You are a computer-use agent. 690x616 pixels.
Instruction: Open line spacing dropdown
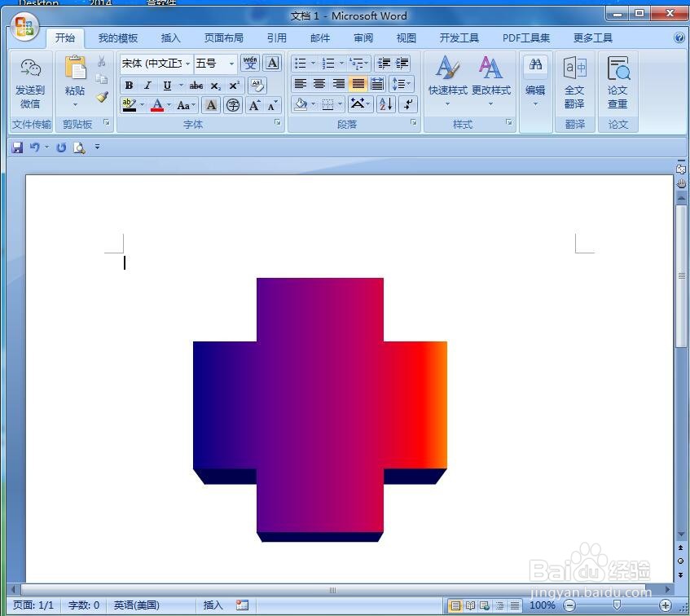[x=402, y=84]
